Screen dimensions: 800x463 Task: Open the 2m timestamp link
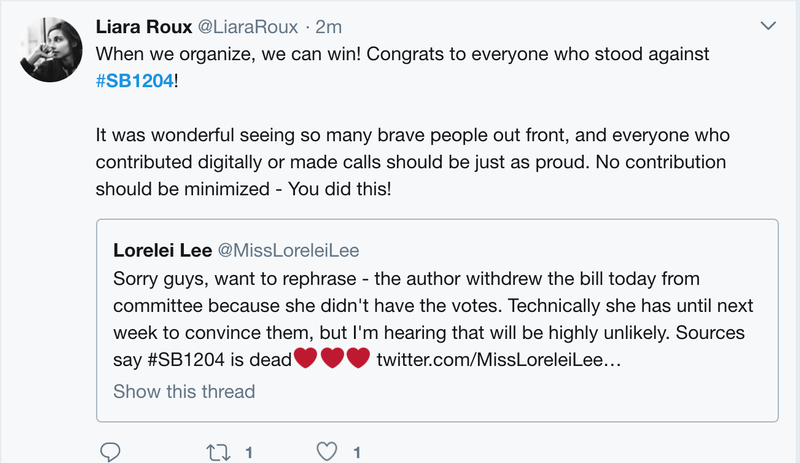[x=329, y=24]
